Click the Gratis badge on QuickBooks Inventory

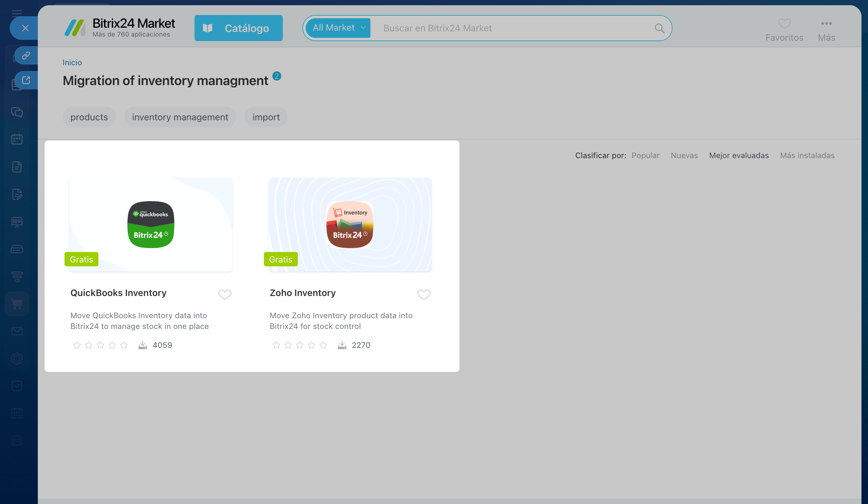point(81,259)
